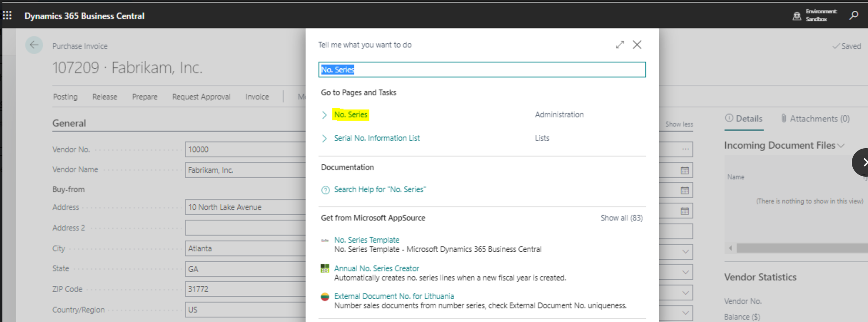Expand the factbox pane with round arrow
The height and width of the screenshot is (322, 868).
[861, 162]
